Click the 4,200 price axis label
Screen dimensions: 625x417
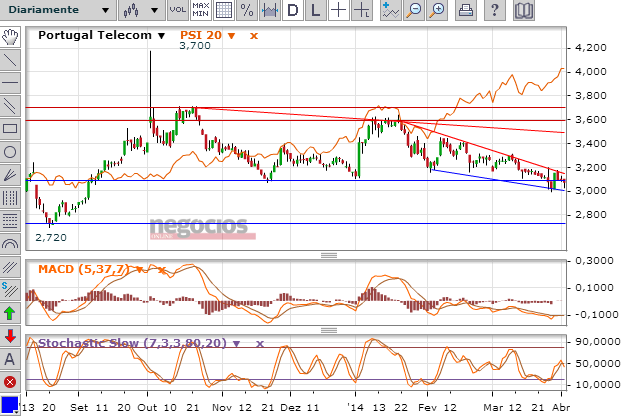(591, 48)
